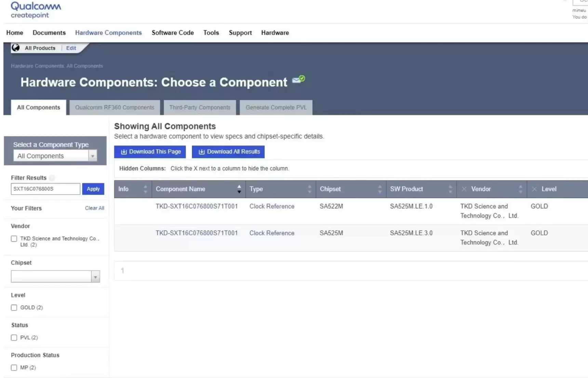Click the SA525M.LE.3.0 SW product cell
The height and width of the screenshot is (381, 588).
411,233
